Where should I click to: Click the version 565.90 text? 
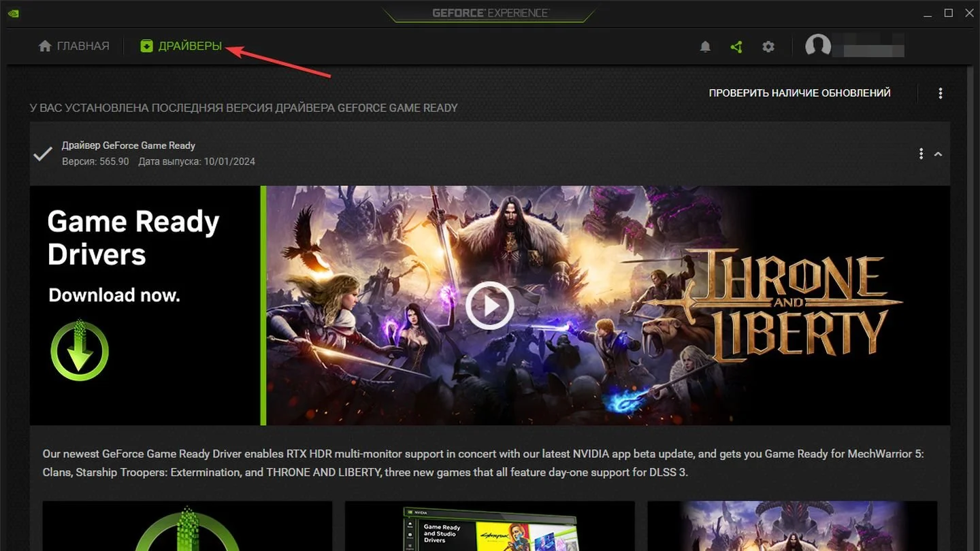[95, 161]
